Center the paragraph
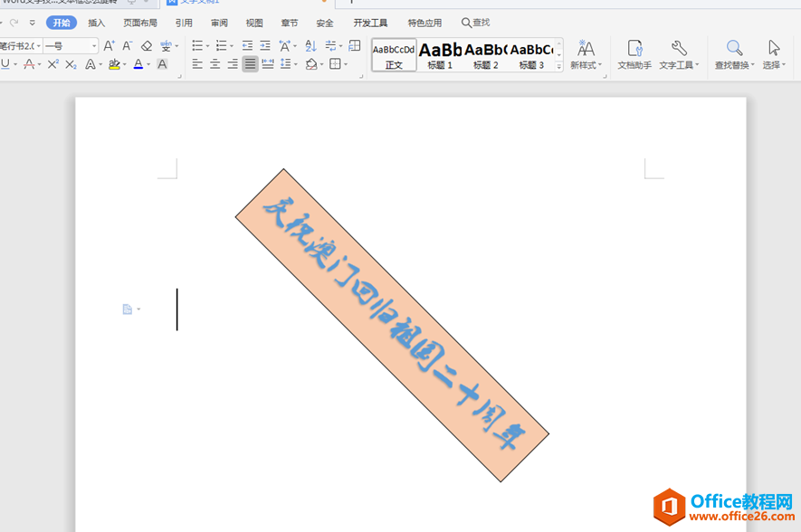The image size is (801, 532). (x=215, y=64)
